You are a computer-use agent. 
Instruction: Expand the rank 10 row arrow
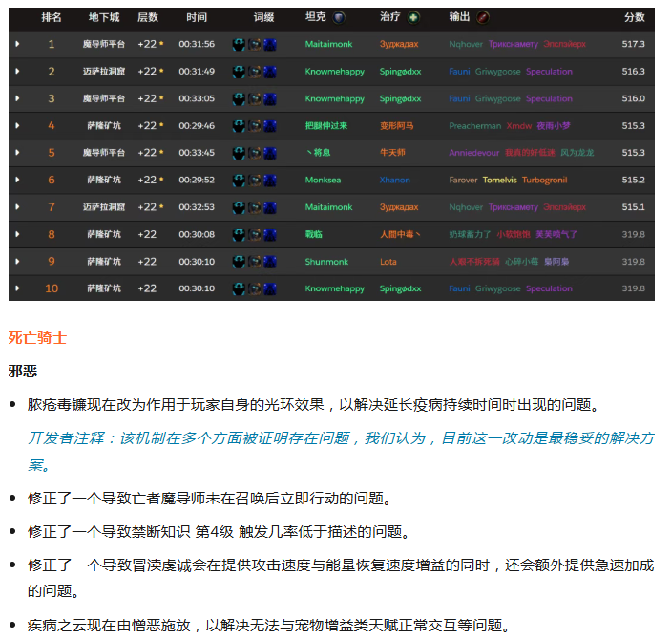[17, 288]
